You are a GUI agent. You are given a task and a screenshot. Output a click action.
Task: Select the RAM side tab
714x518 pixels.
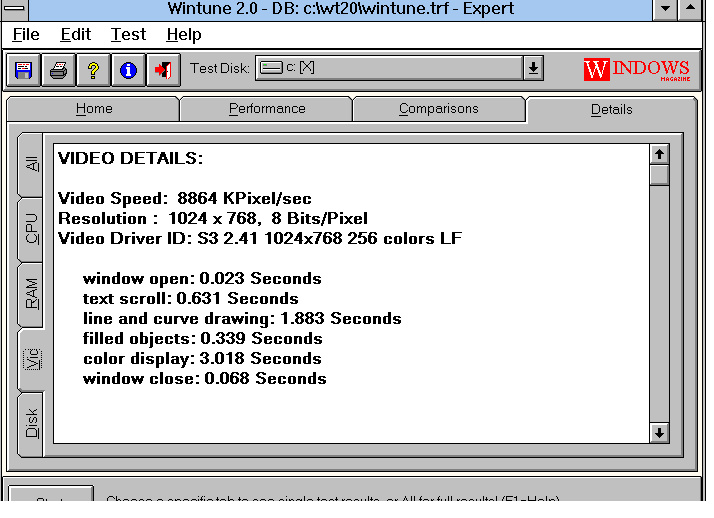(x=31, y=294)
